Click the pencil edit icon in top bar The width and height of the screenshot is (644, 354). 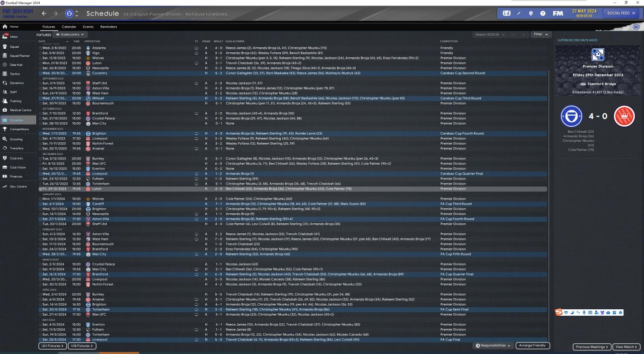520,13
